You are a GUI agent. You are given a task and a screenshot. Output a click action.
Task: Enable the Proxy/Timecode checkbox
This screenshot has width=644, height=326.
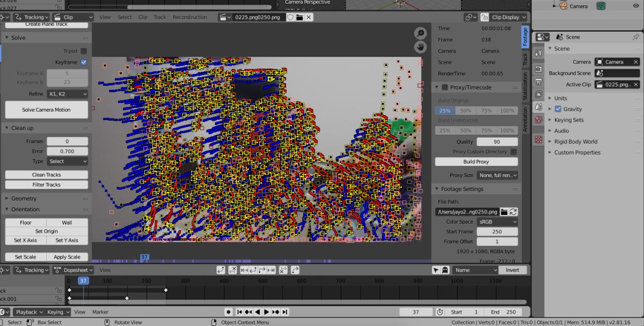coord(445,87)
